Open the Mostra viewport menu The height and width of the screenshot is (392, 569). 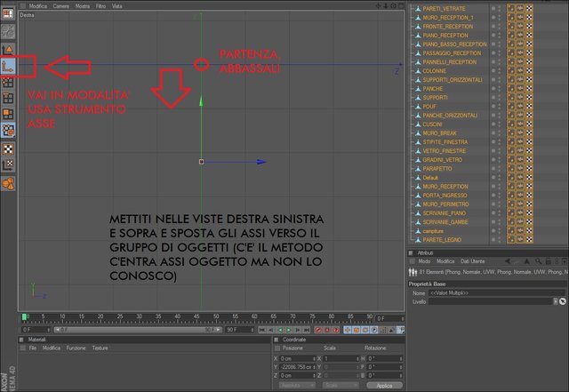[x=83, y=6]
